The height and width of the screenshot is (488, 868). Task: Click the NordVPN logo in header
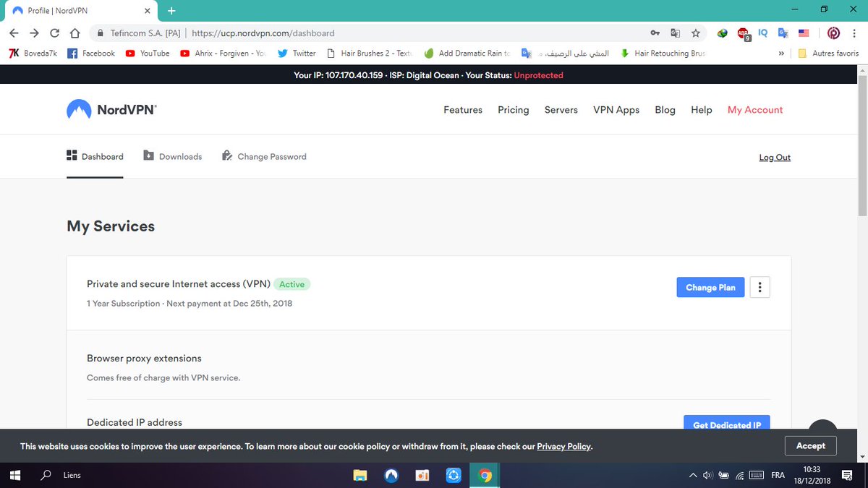111,109
